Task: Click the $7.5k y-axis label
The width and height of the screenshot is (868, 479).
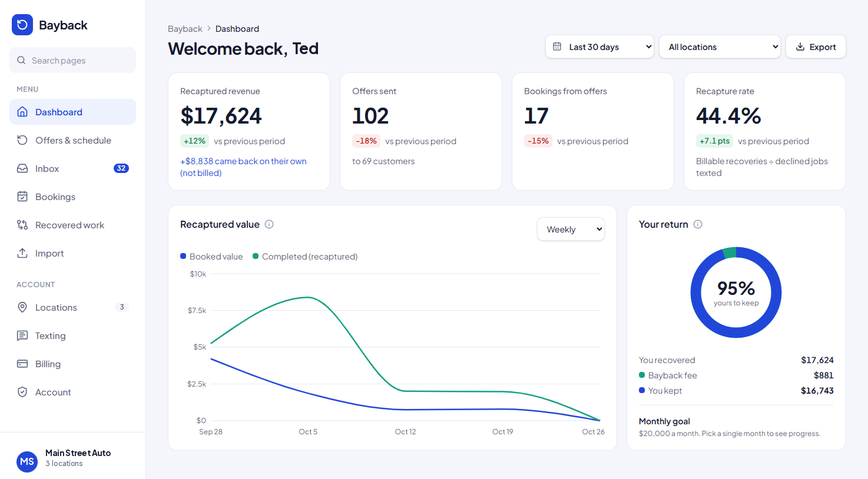Action: pos(197,310)
